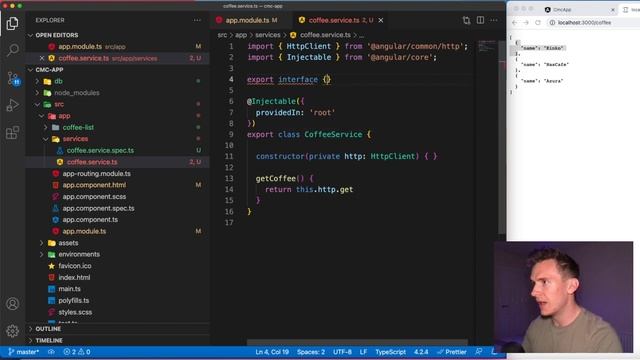Close the coffee.service.ts editor tab
The image size is (640, 360).
click(x=380, y=20)
